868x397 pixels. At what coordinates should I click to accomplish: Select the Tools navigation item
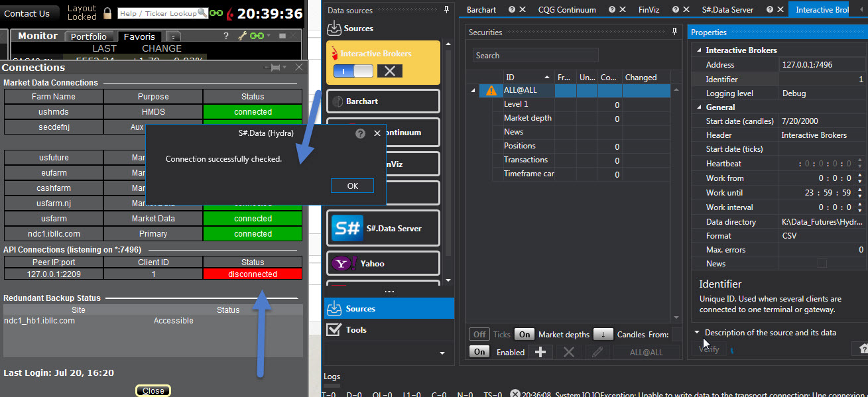pyautogui.click(x=388, y=329)
